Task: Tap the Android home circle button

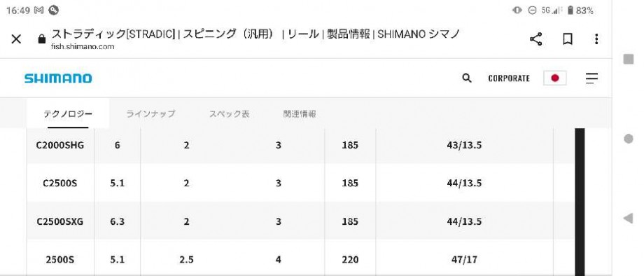Action: click(x=629, y=139)
